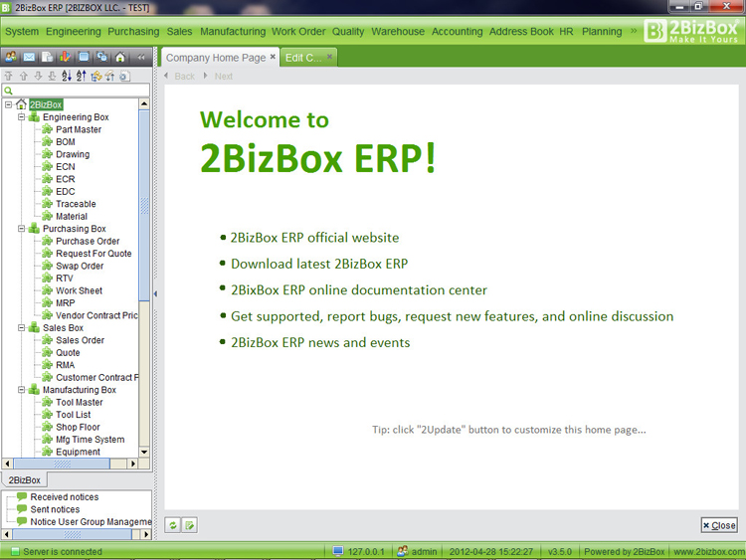Collapse left panel via splitter arrow

[x=155, y=294]
